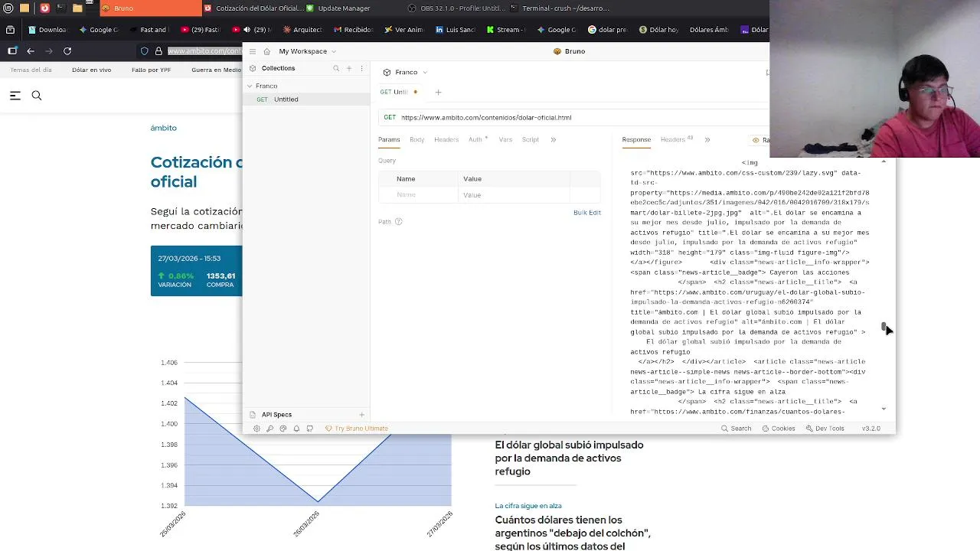The height and width of the screenshot is (551, 980).
Task: Open a new request tab with plus
Action: [438, 92]
